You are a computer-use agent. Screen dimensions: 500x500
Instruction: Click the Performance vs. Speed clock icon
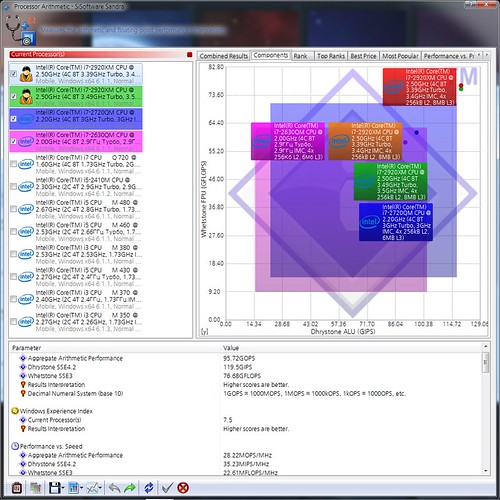click(x=15, y=446)
